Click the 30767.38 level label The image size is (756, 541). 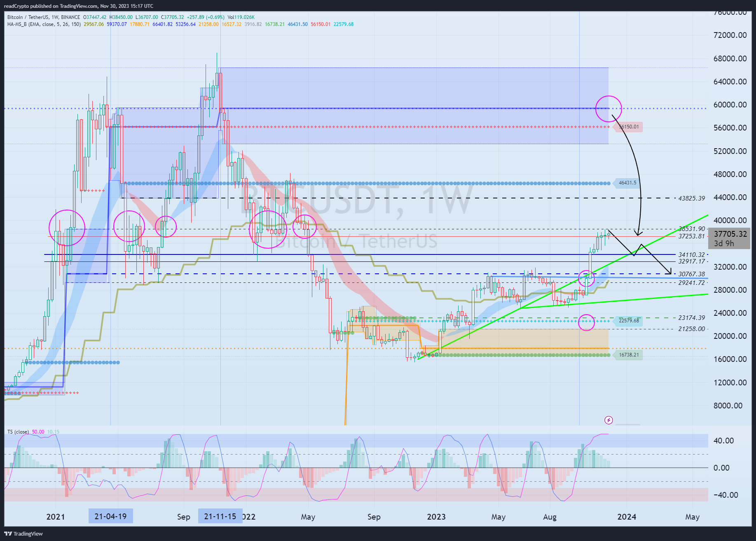692,274
